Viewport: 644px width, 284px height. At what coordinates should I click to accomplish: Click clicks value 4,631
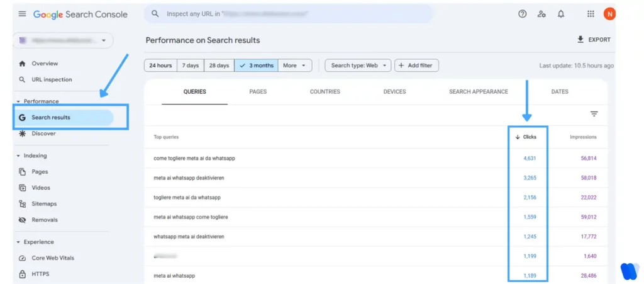click(530, 158)
